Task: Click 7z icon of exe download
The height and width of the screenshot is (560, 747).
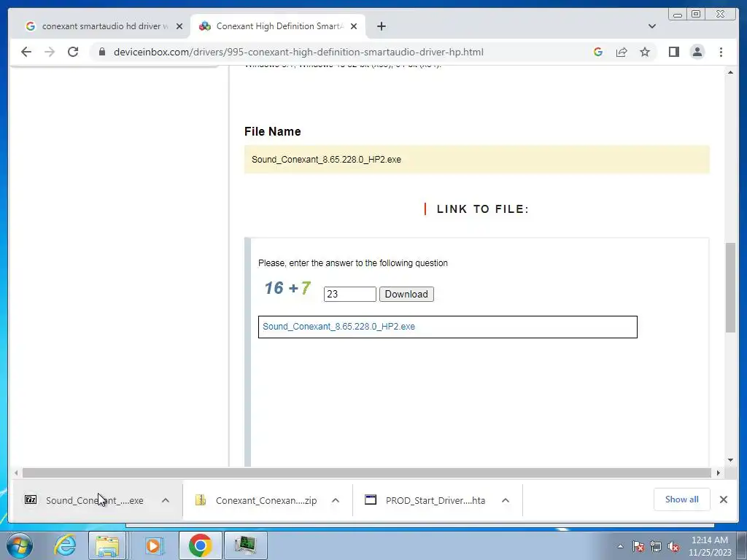Action: (31, 499)
